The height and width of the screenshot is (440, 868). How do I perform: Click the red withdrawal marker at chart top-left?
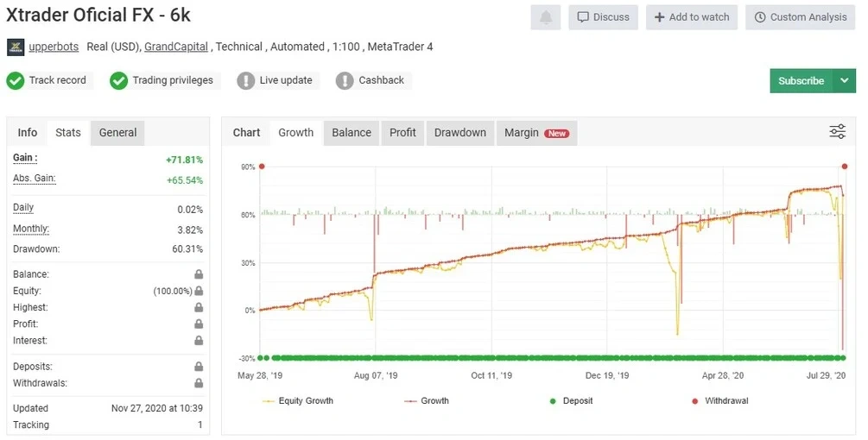(262, 167)
